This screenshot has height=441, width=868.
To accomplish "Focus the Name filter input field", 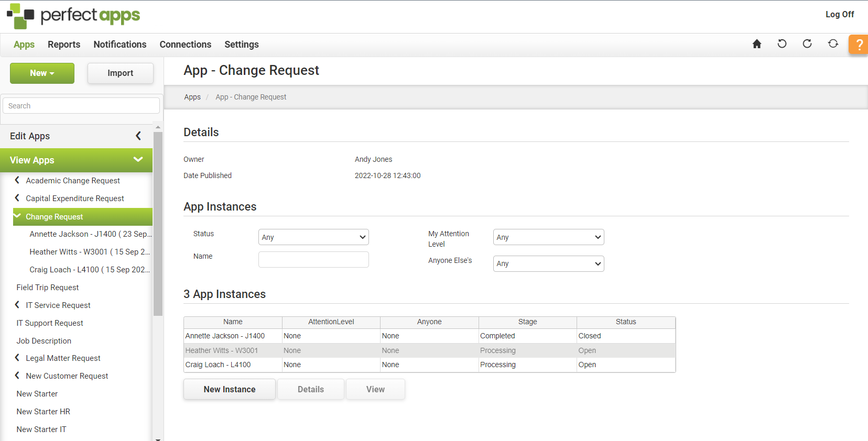I will click(313, 259).
